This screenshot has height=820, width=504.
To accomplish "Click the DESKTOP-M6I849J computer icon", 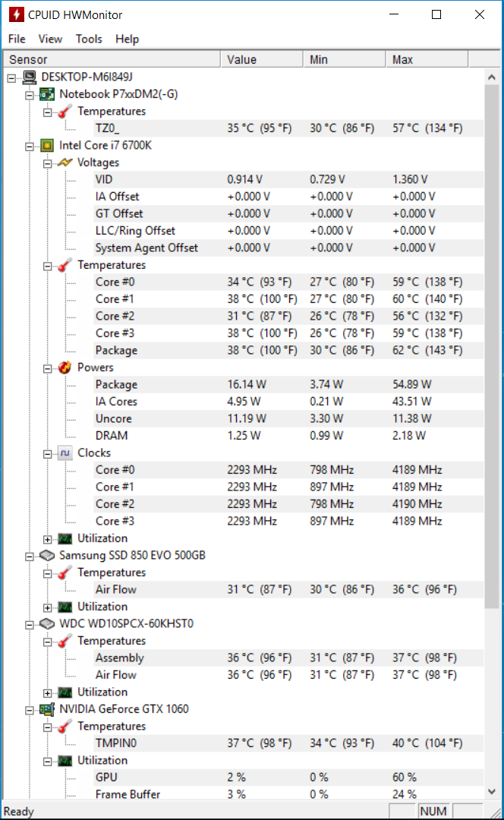I will pyautogui.click(x=30, y=77).
